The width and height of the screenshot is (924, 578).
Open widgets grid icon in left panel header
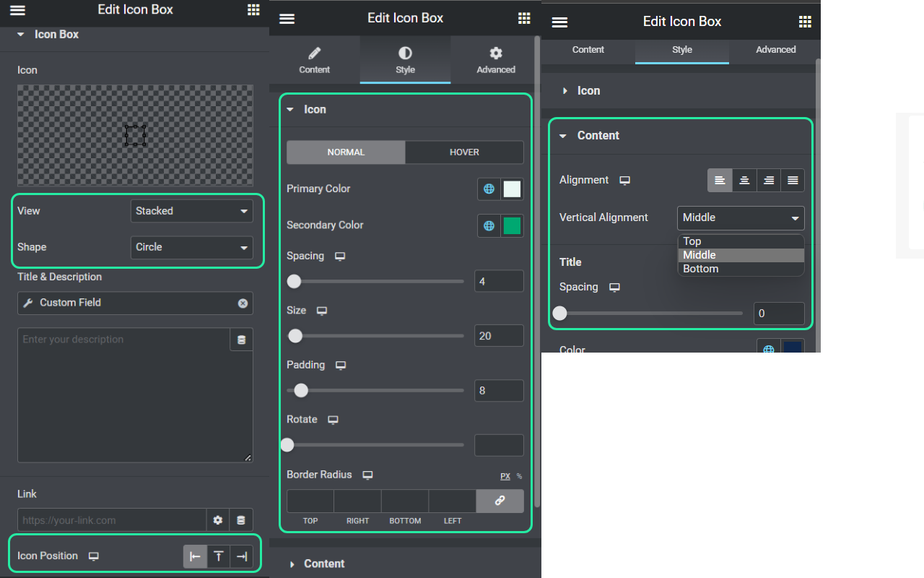[x=253, y=9]
